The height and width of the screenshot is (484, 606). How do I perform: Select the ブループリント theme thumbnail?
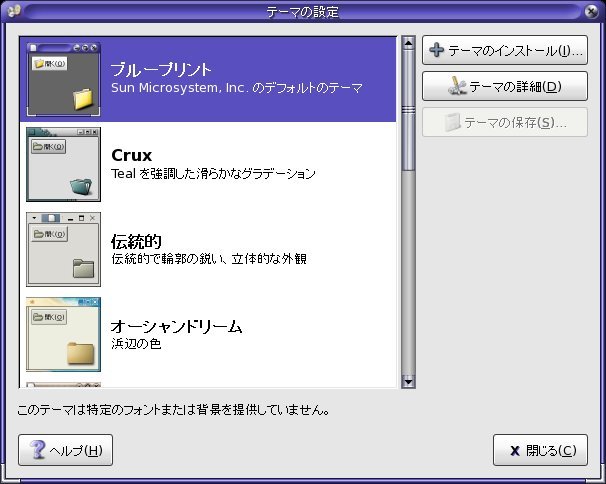coord(63,79)
